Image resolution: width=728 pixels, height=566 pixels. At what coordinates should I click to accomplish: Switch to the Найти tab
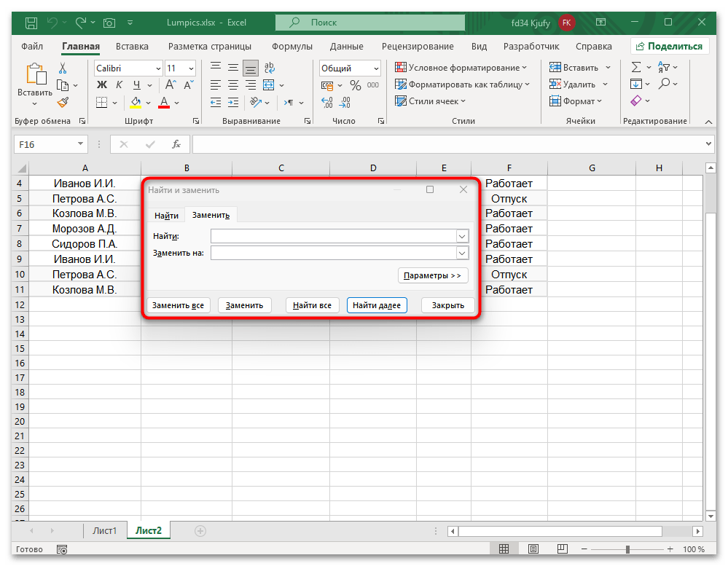click(166, 215)
